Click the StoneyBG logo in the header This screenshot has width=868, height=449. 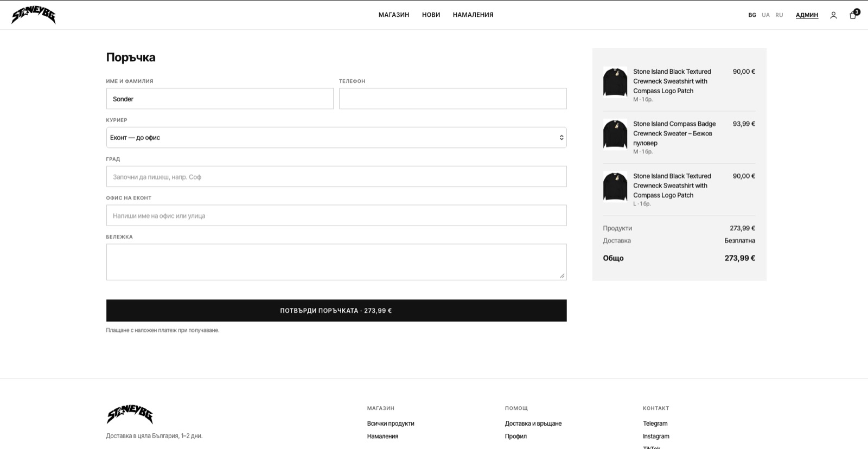point(34,15)
